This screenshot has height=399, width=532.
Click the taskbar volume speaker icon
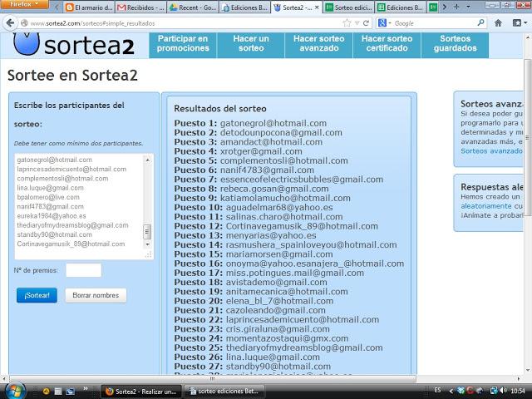click(504, 391)
